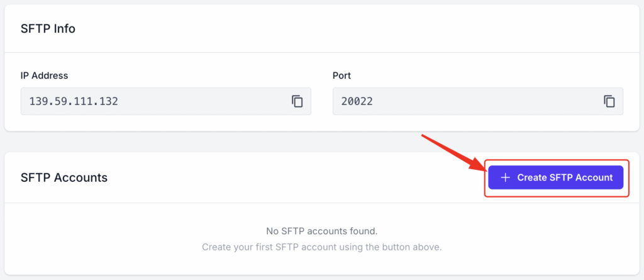
Task: Click the Create your first SFTP account hint
Action: tap(322, 248)
